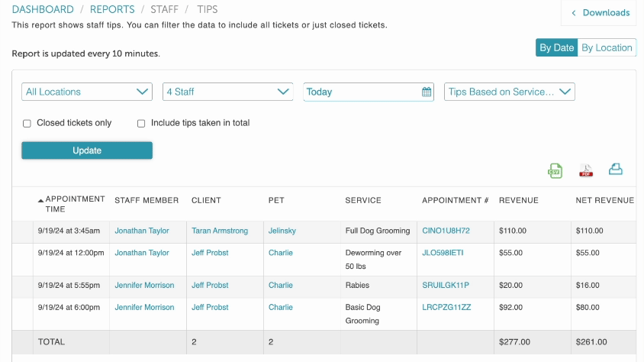Screen dimensions: 644x362
Task: Navigate to Reports breadcrumb
Action: point(112,10)
